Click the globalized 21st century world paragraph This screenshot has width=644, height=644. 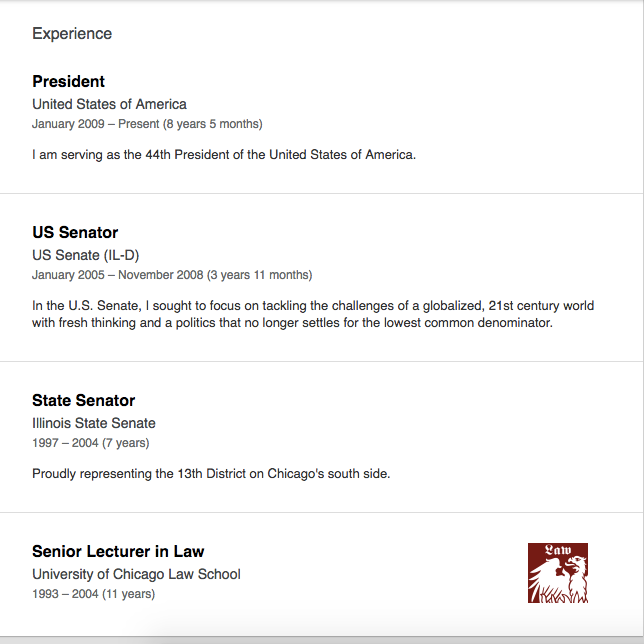coord(313,314)
